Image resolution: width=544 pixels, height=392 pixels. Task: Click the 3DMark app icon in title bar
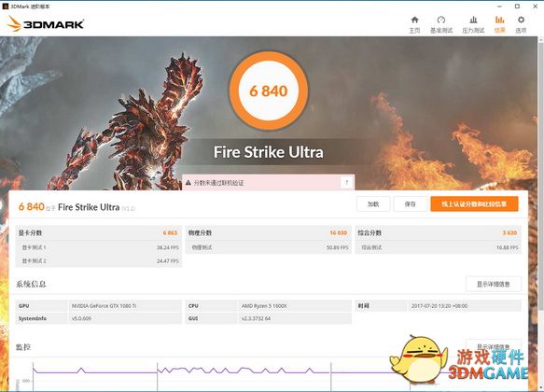click(x=6, y=7)
